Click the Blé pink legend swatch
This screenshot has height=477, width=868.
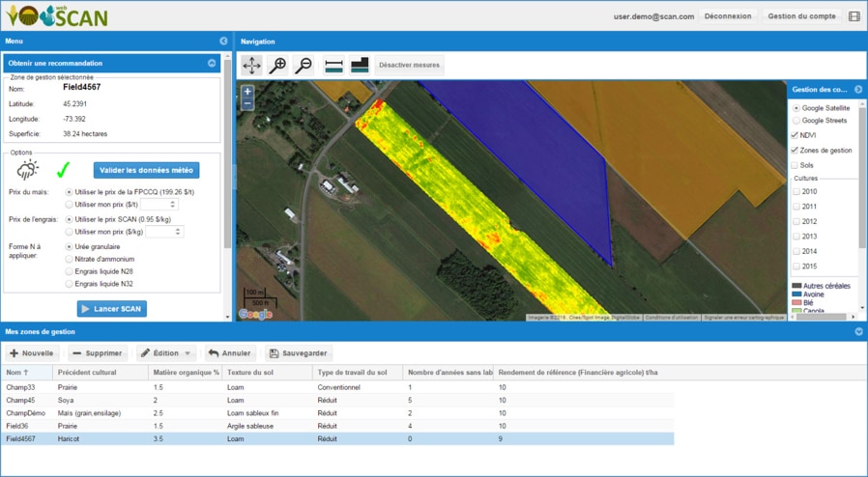[796, 303]
